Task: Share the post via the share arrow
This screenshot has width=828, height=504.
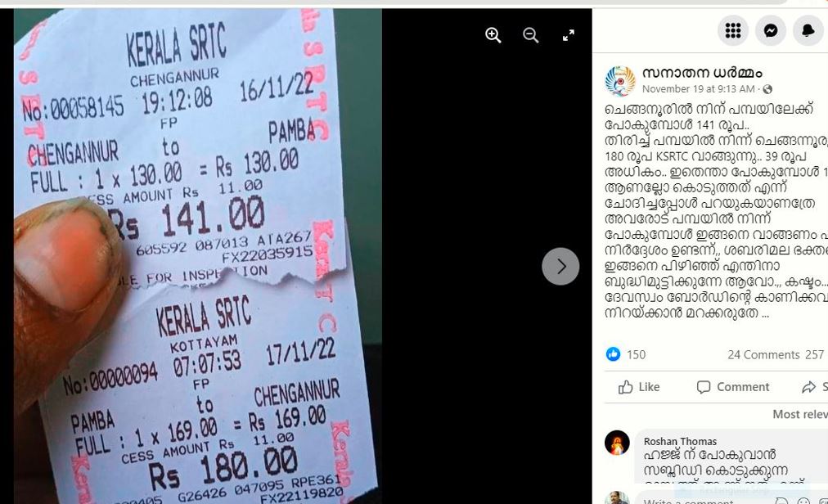Action: coord(814,387)
